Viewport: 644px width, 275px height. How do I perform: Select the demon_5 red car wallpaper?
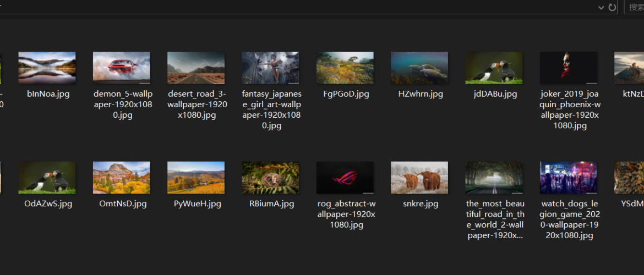pos(122,68)
